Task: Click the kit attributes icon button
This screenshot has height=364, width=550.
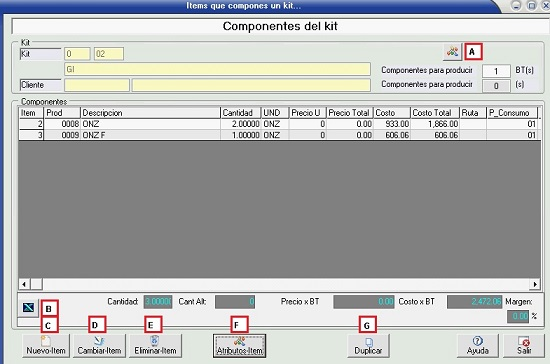Action: [452, 52]
